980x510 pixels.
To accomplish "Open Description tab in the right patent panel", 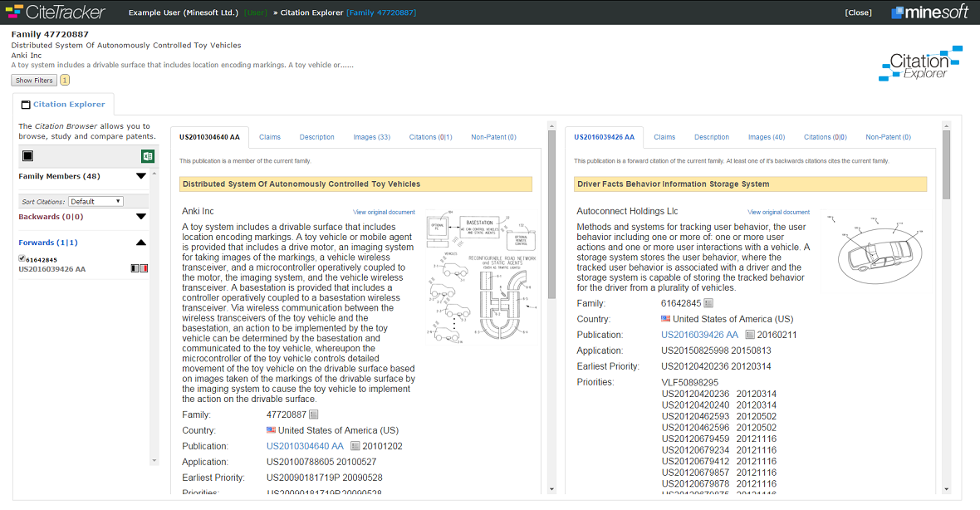I will click(x=712, y=137).
